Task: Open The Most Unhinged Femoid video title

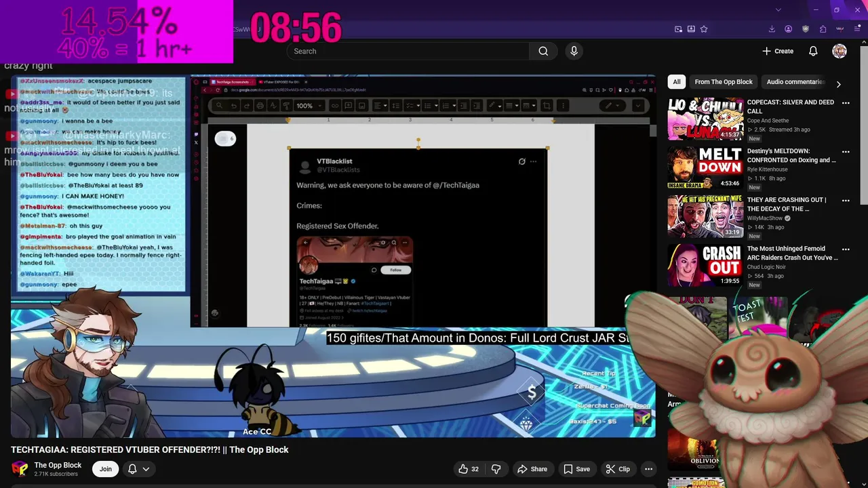Action: point(792,253)
